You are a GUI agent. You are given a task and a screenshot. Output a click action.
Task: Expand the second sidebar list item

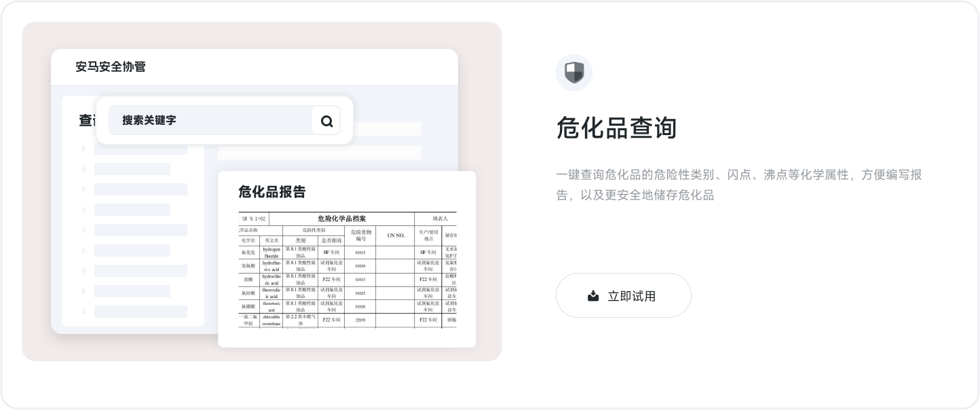coord(84,169)
